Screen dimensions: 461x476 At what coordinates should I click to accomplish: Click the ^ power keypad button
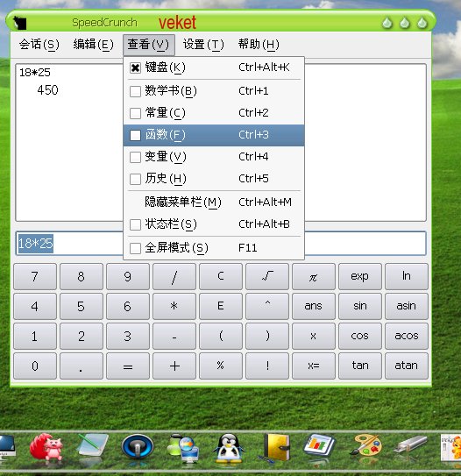click(x=267, y=306)
